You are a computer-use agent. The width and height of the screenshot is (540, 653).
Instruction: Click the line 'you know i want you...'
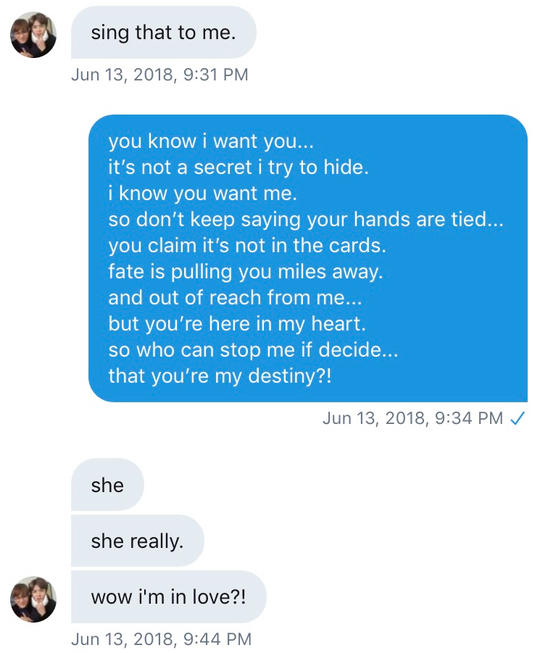click(x=211, y=142)
